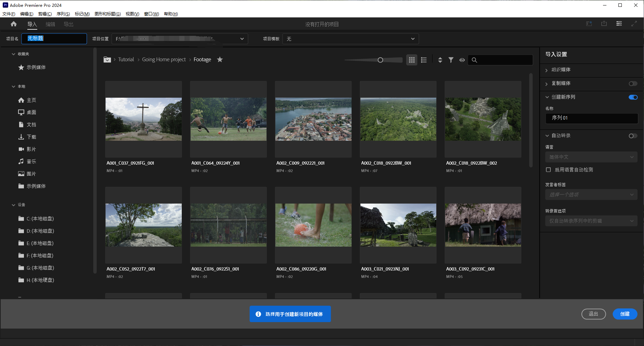Screen dimensions: 644x346
Task: Click the thumbnail size slider handle
Action: point(380,60)
